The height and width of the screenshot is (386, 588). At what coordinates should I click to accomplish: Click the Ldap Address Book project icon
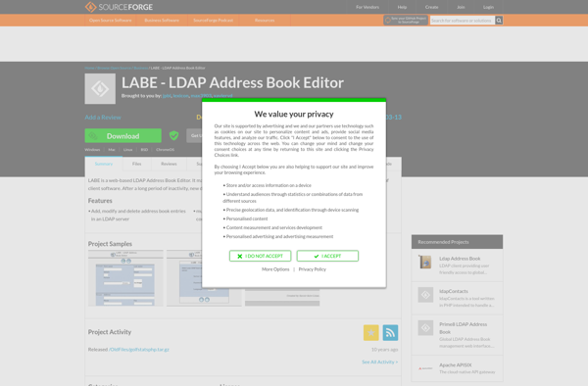(425, 262)
